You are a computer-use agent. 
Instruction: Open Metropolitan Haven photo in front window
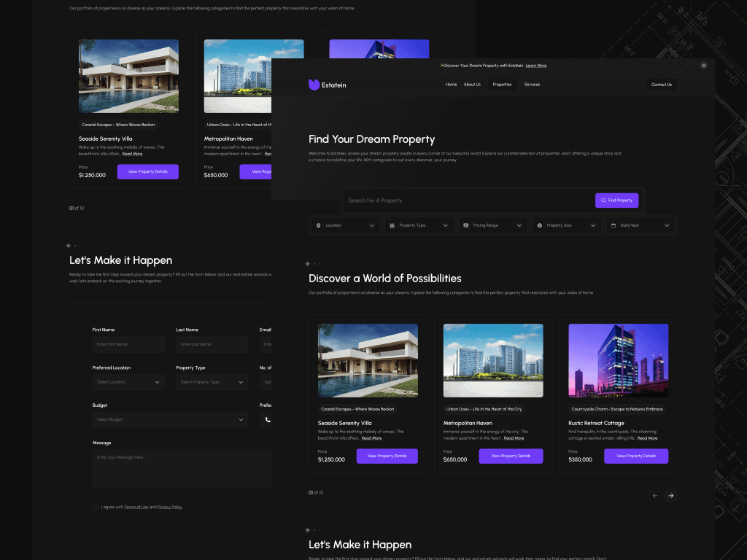(x=493, y=360)
